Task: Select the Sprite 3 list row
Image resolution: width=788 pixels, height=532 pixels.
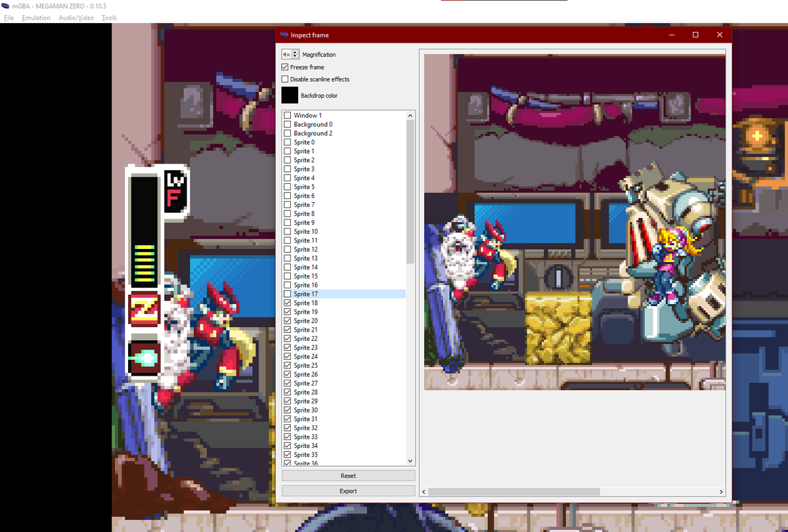Action: pyautogui.click(x=344, y=169)
